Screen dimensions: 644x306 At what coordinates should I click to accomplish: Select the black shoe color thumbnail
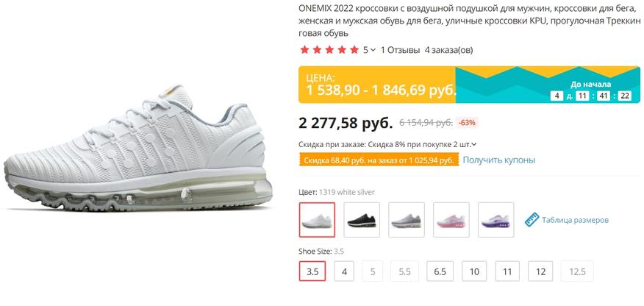362,220
